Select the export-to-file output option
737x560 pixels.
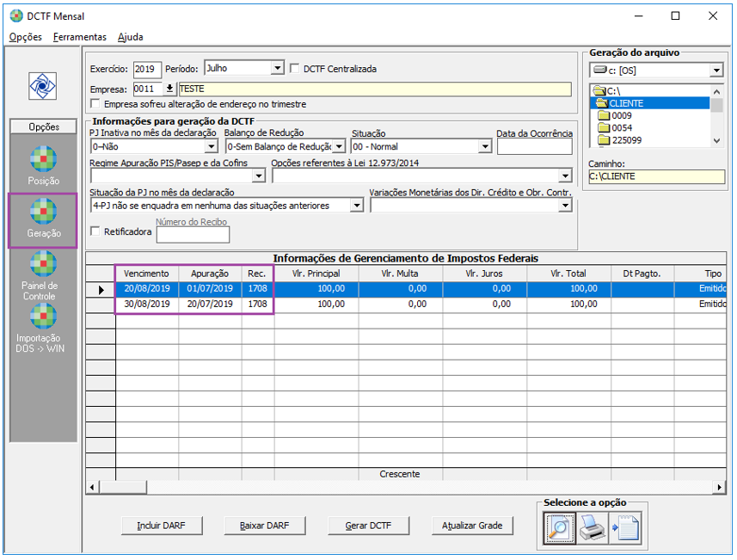(625, 527)
